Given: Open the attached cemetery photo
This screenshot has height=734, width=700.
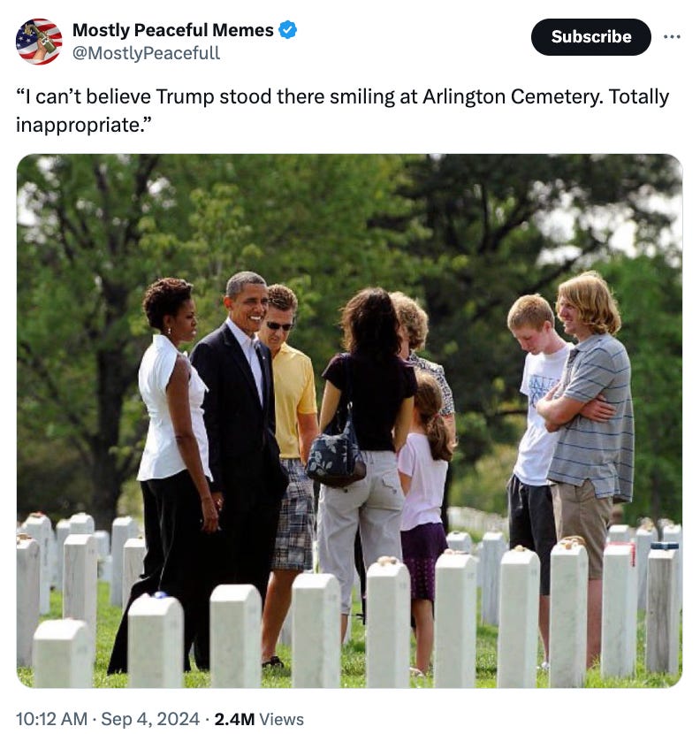Looking at the screenshot, I should point(349,420).
